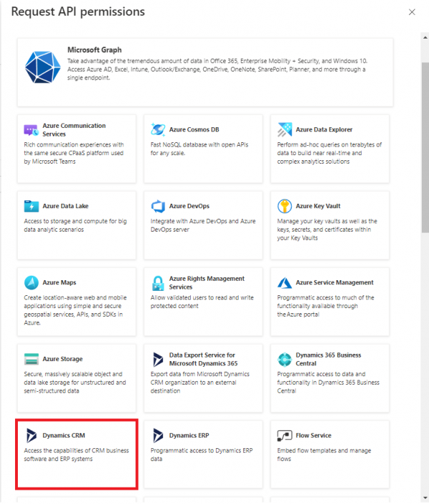Screen dimensions: 429x504
Task: Click 'Create location-aware web and mobile' description
Action: tap(75, 310)
